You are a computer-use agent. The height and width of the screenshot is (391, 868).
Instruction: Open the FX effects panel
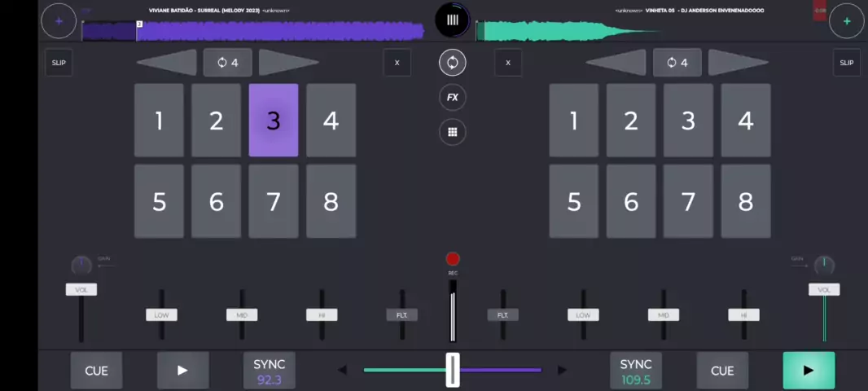(453, 97)
